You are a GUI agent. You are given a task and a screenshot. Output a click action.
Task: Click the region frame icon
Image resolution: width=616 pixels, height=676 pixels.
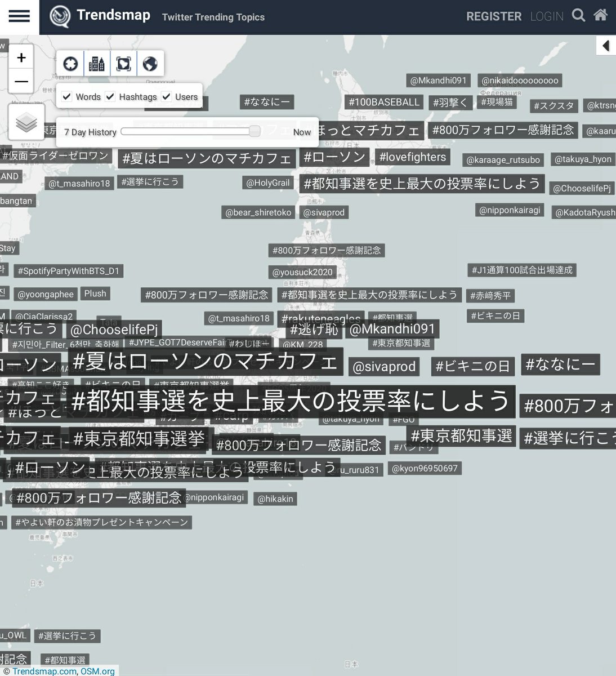tap(123, 64)
